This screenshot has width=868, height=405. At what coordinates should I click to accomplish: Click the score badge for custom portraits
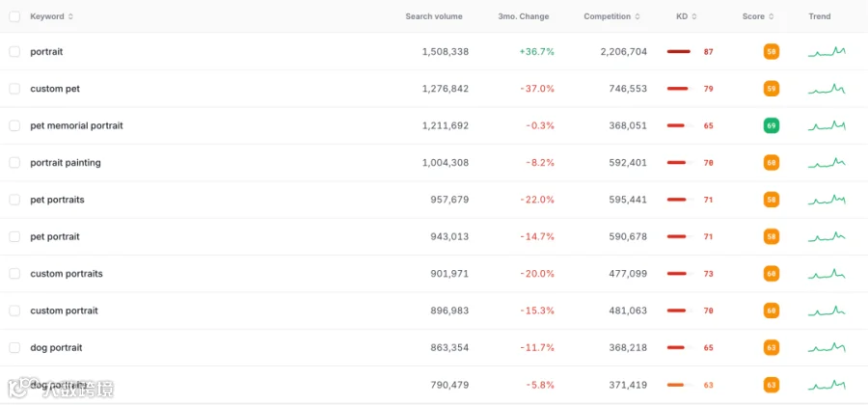click(x=772, y=273)
